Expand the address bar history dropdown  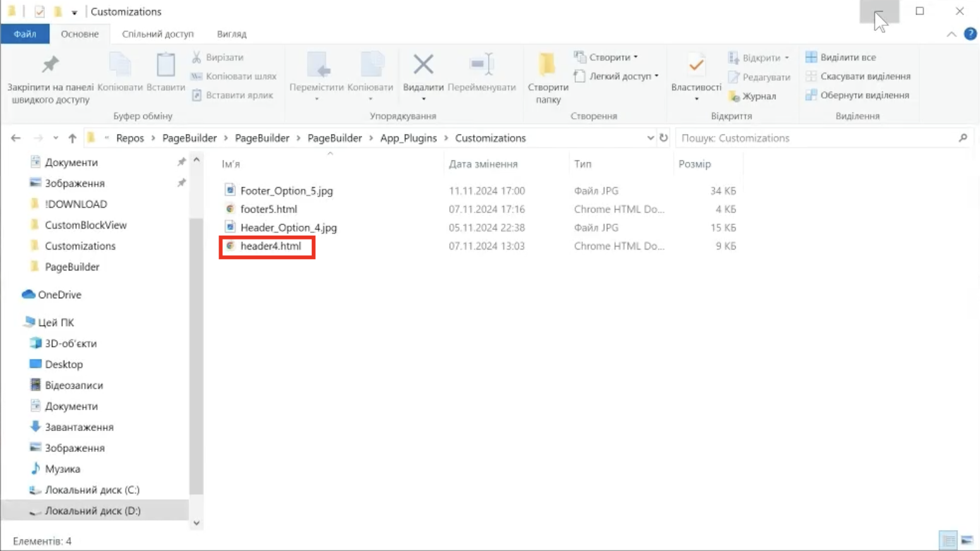coord(650,138)
